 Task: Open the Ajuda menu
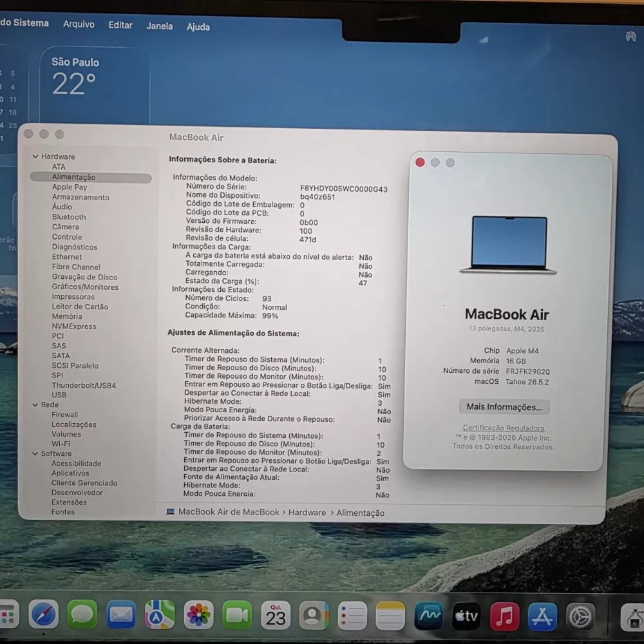click(198, 26)
